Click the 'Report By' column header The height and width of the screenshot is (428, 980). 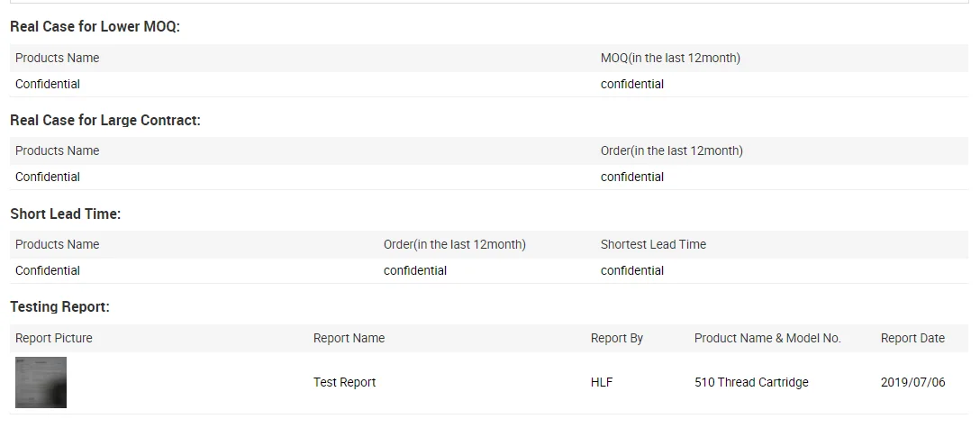617,338
